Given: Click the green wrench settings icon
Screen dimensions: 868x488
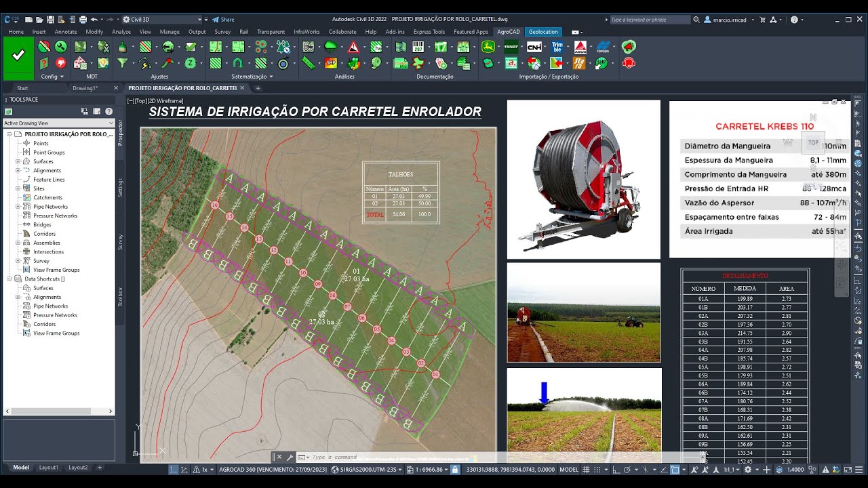Looking at the screenshot, I should 61,47.
